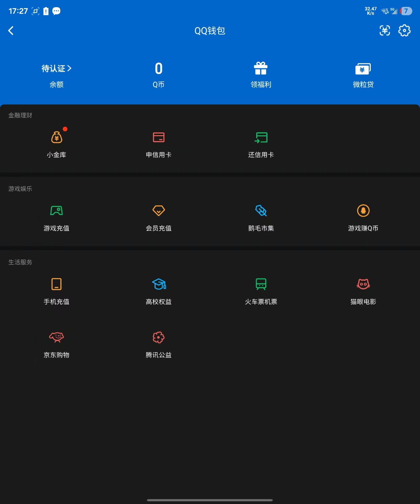Viewport: 420px width, 504px height.
Task: Select 手机充值 phone recharge
Action: tap(56, 290)
